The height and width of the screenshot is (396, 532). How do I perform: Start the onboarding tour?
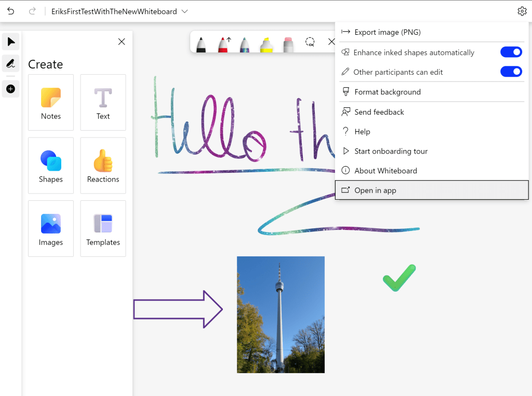point(391,151)
